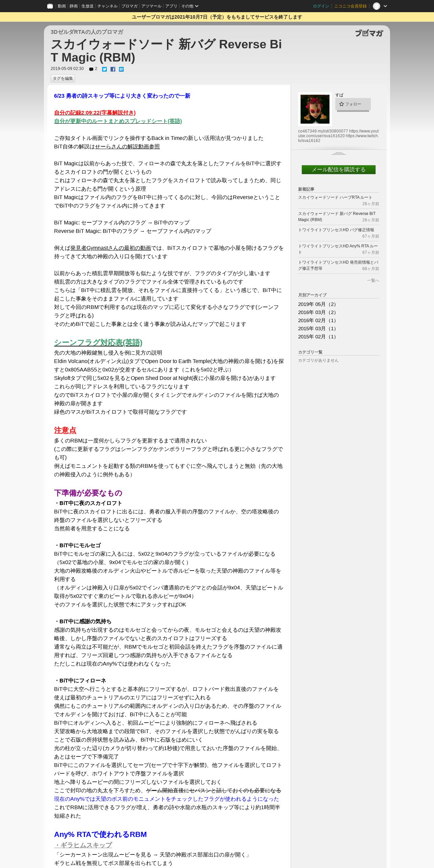Click the ニコニコ会員登録 link
Viewport: 434px width, 868px height.
tap(350, 6)
